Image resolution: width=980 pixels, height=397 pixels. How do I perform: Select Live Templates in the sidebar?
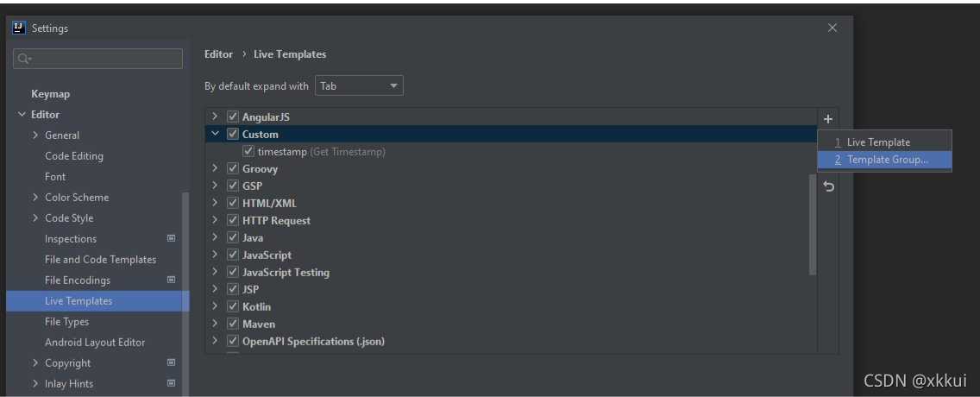point(97,300)
